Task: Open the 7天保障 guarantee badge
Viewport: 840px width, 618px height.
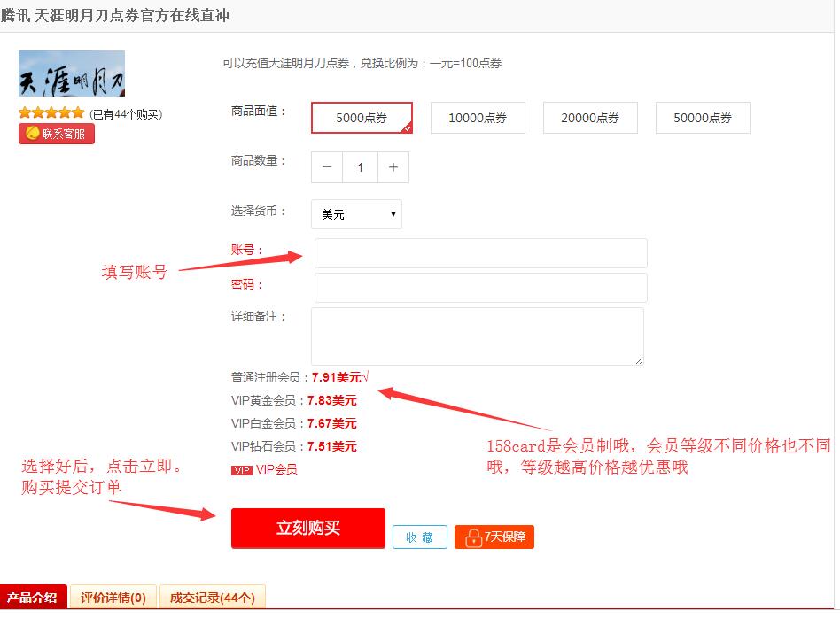Action: tap(494, 537)
